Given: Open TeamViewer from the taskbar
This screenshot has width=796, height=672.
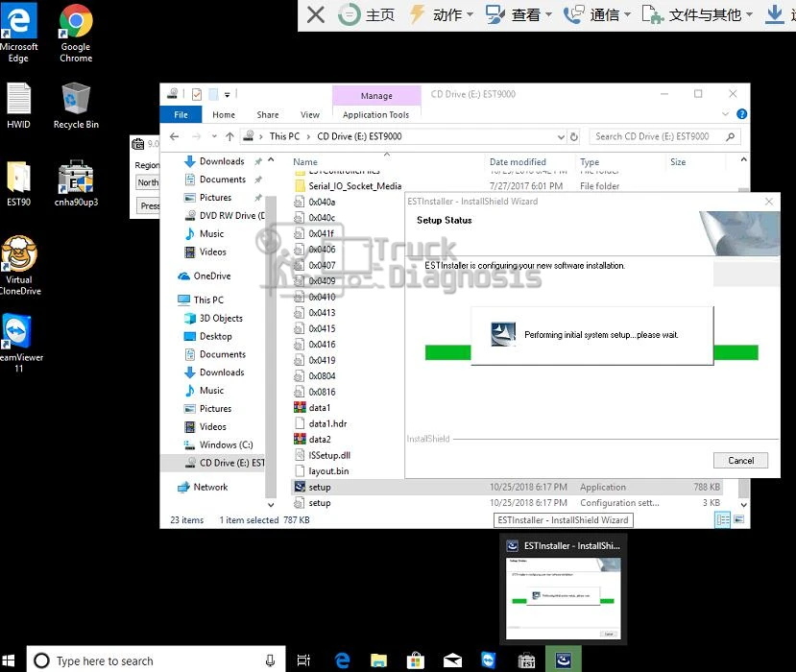Looking at the screenshot, I should 489,660.
